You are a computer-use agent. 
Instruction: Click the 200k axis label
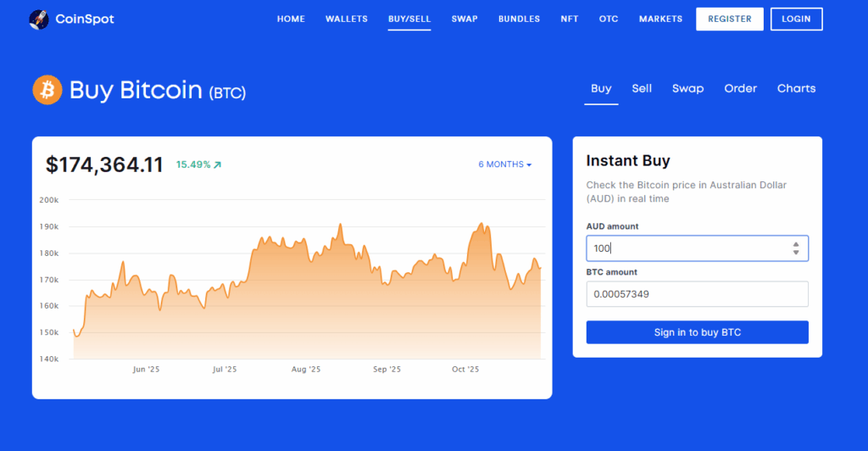click(48, 200)
